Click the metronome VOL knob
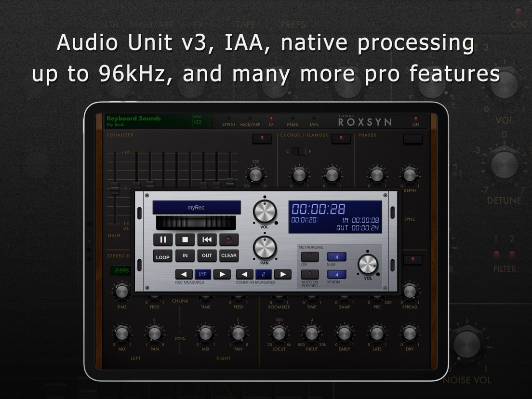532x399 pixels. tap(368, 264)
